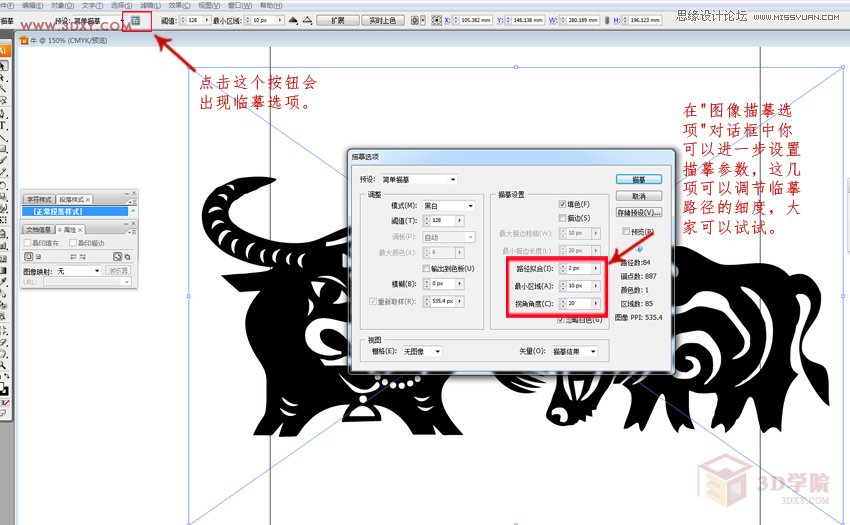Click the black triangle preview icon in control bar
The image size is (850, 525).
(293, 20)
